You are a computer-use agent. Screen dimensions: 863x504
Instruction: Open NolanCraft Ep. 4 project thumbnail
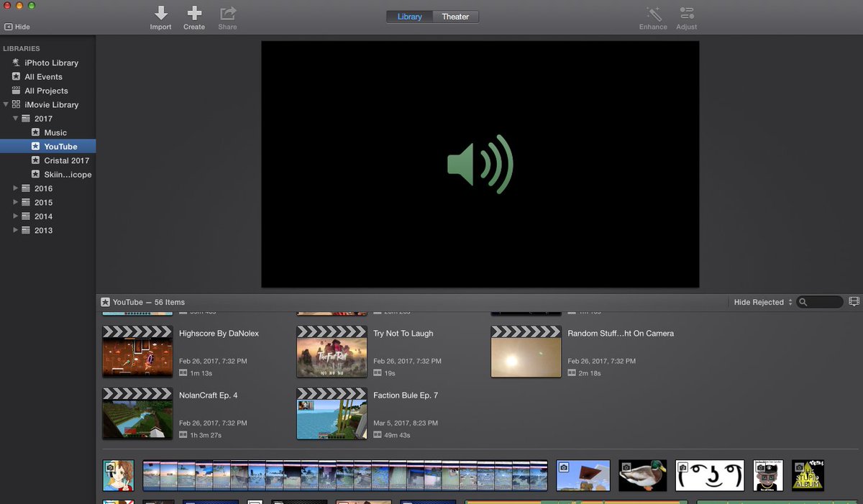[x=137, y=413]
